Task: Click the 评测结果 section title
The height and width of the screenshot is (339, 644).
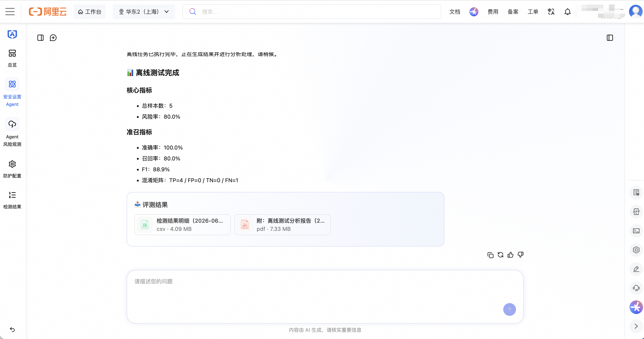Action: (151, 205)
